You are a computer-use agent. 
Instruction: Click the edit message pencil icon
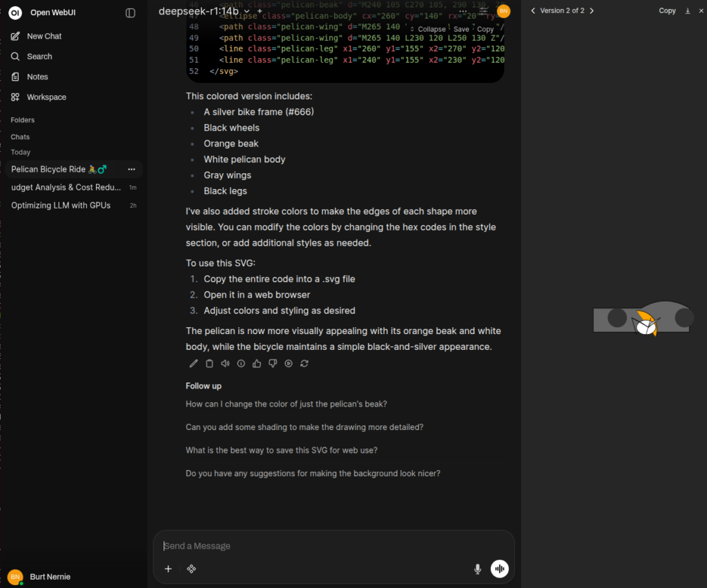(193, 364)
